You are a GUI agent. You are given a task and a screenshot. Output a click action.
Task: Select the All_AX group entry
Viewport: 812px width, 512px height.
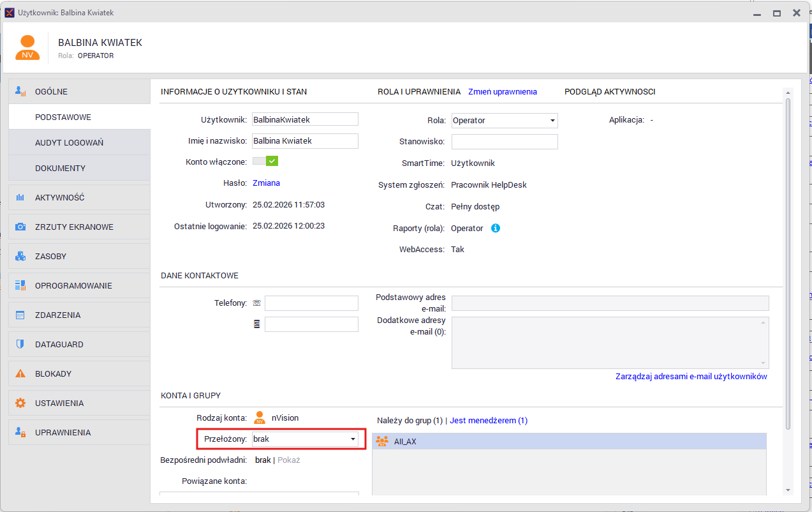pyautogui.click(x=405, y=441)
